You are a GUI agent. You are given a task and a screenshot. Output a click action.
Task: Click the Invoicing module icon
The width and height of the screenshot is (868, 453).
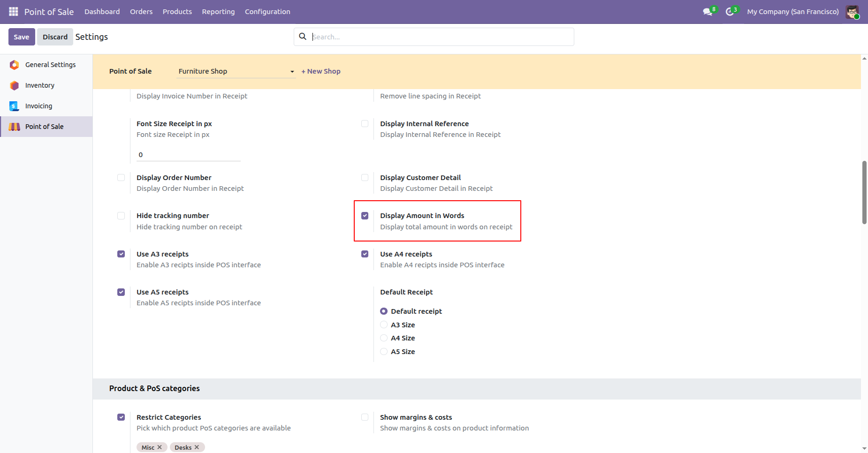pyautogui.click(x=15, y=106)
